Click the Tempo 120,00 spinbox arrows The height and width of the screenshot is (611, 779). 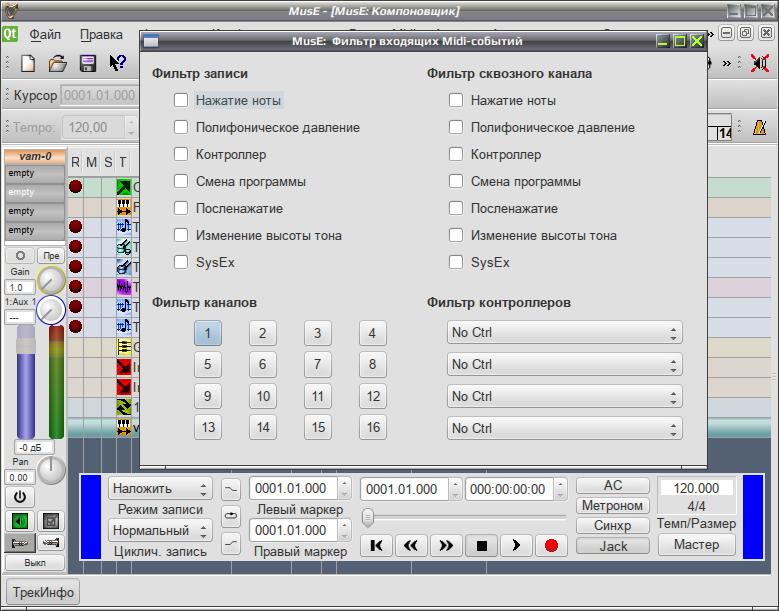tap(131, 127)
